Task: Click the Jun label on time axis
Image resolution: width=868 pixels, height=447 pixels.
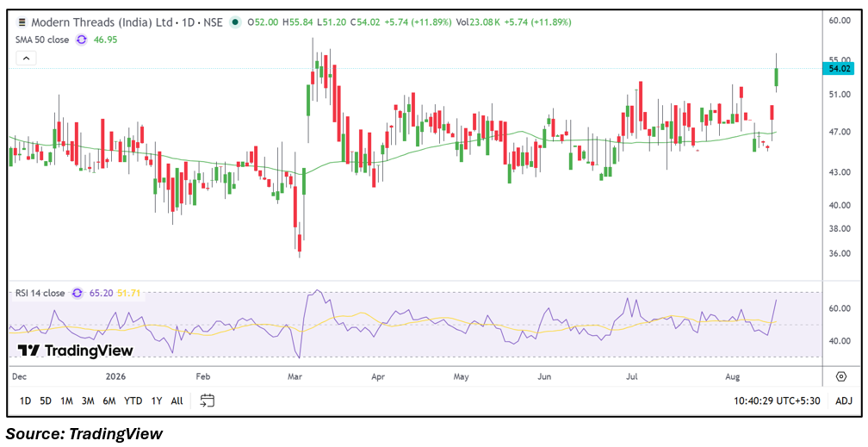Action: pos(544,376)
